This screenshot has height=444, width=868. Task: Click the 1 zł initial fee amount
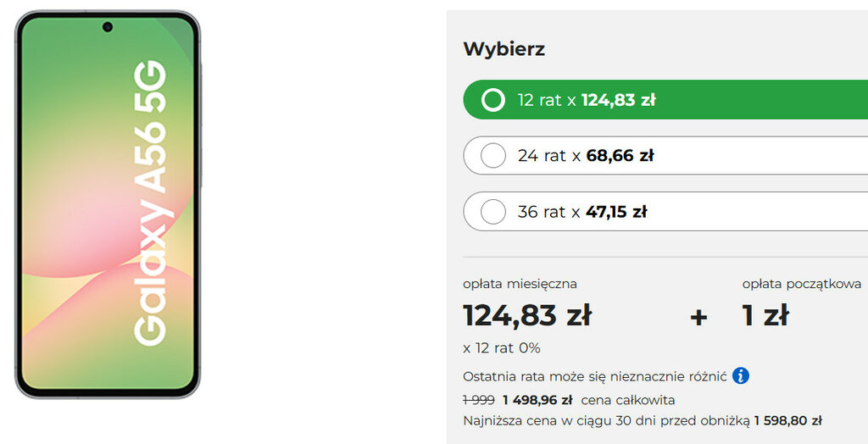(765, 316)
